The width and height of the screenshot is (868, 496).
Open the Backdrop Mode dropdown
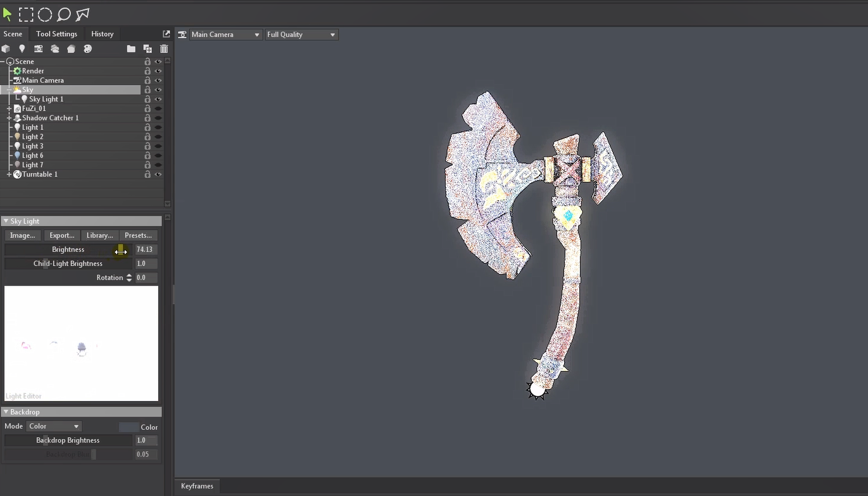pyautogui.click(x=54, y=426)
